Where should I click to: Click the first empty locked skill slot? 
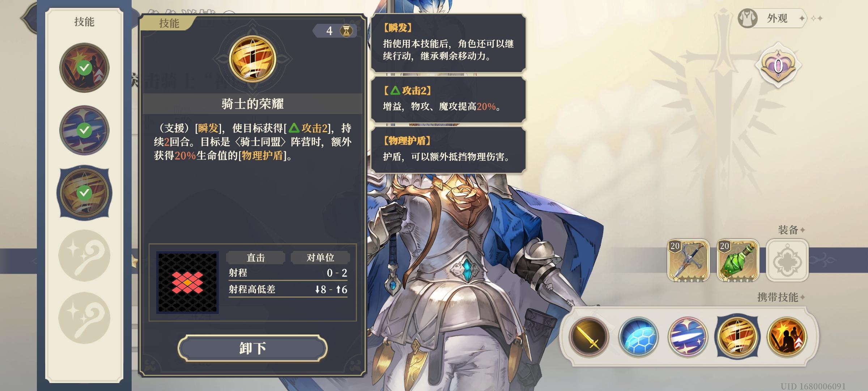(x=84, y=256)
